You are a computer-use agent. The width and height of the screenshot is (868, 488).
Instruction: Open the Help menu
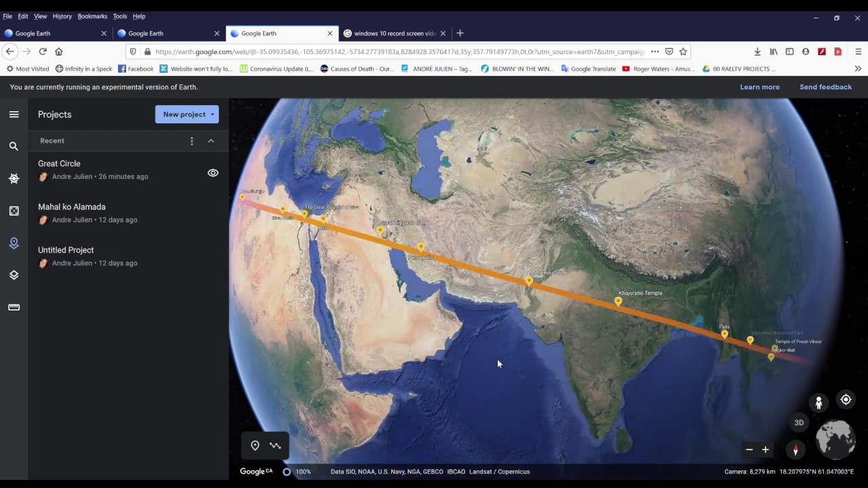click(139, 16)
